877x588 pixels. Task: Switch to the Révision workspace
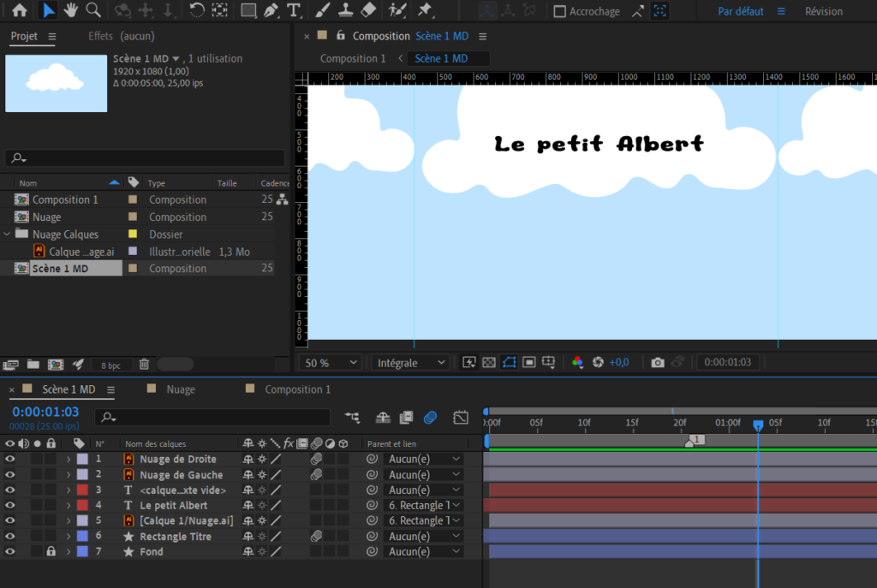tap(823, 12)
